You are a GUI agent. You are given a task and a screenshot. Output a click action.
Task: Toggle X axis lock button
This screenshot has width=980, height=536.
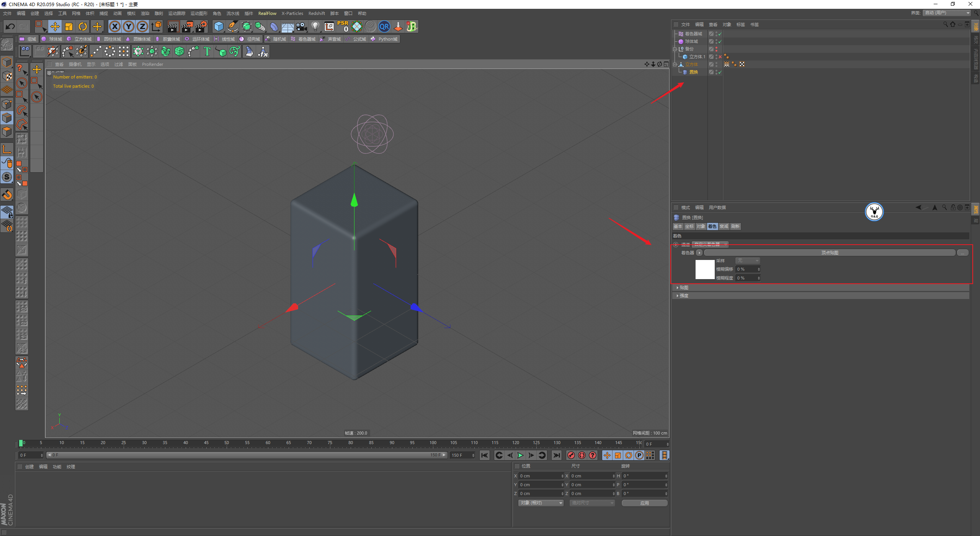tap(115, 26)
